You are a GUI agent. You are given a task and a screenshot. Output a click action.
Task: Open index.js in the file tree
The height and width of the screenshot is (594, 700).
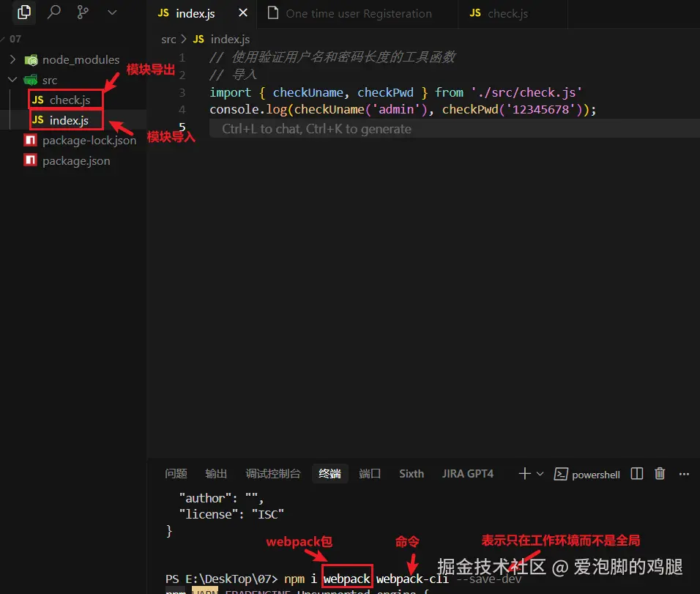(69, 121)
